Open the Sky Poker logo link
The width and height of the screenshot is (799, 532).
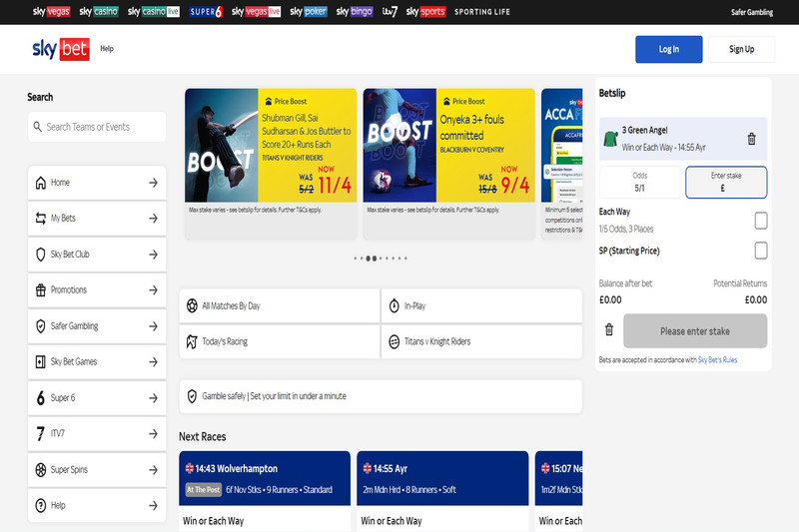(x=309, y=11)
